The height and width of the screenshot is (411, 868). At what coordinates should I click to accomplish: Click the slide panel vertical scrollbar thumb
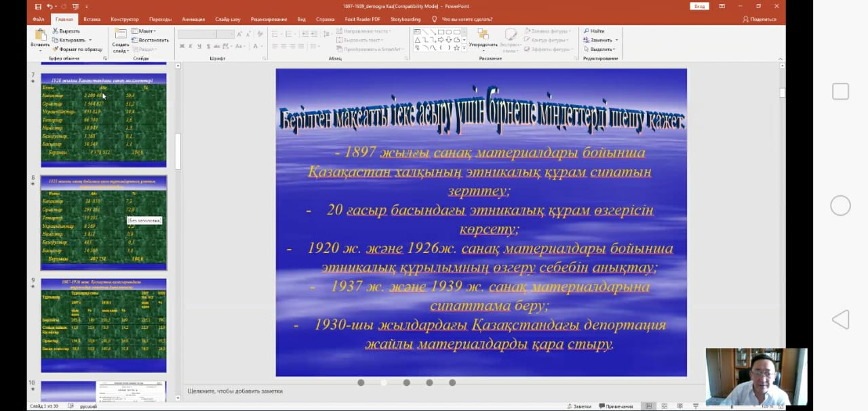(178, 151)
